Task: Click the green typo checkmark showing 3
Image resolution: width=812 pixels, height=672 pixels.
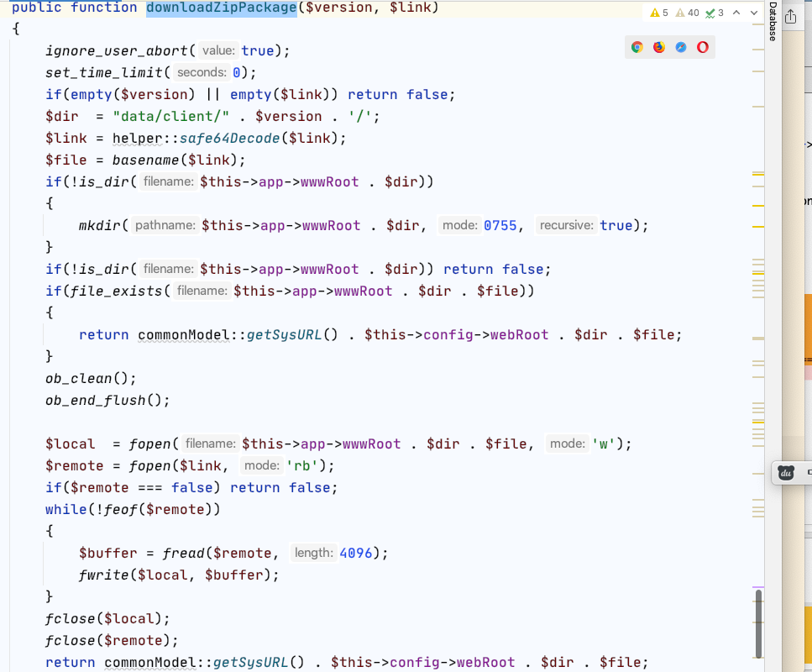Action: click(715, 13)
